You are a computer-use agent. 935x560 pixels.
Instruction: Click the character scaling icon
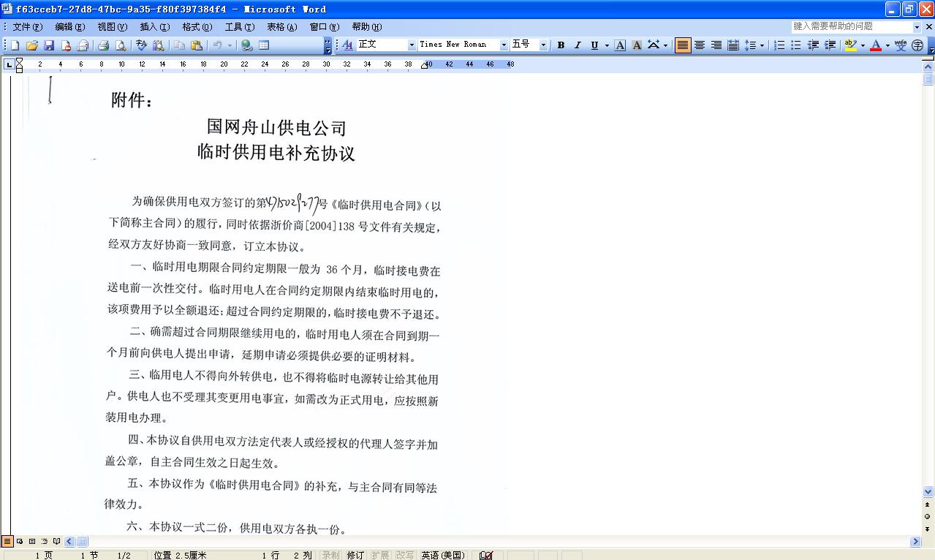(654, 45)
